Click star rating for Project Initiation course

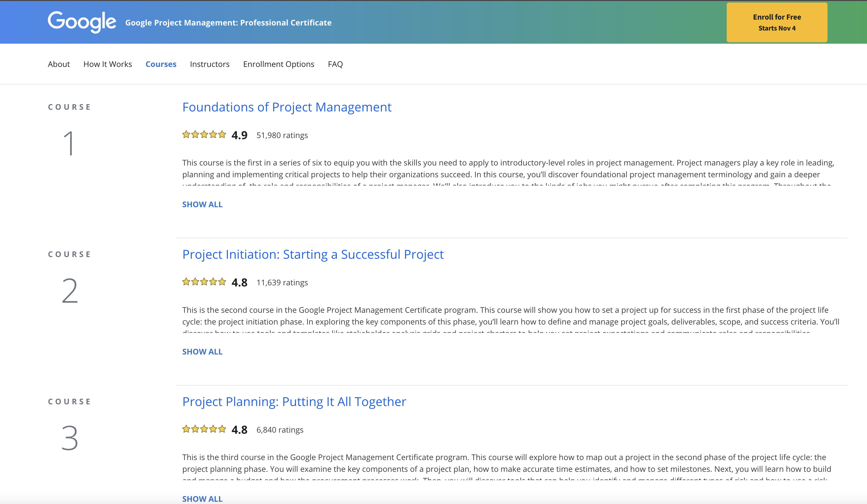204,282
